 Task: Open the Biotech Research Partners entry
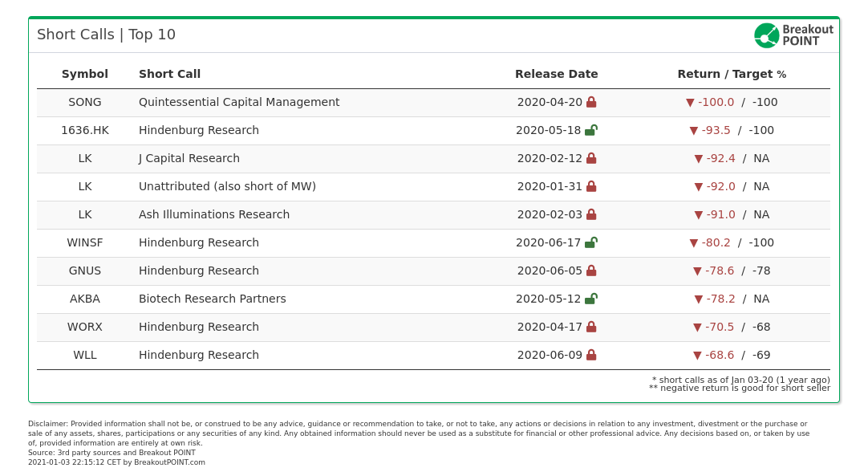point(213,299)
